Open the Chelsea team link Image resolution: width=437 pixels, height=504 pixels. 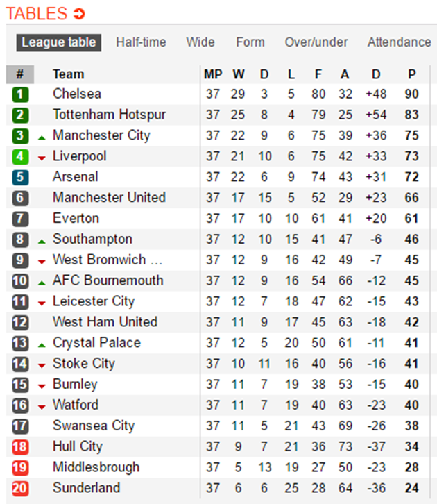pyautogui.click(x=77, y=94)
